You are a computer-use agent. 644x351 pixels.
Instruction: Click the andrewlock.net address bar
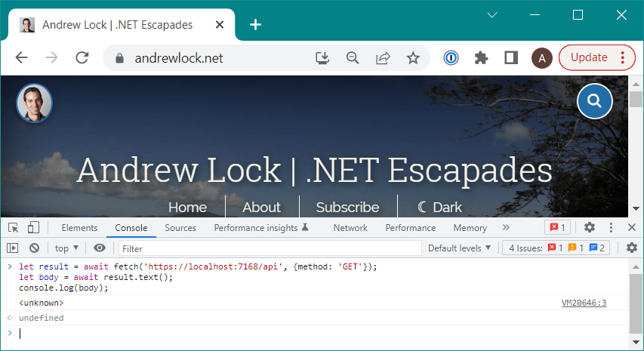pos(179,58)
